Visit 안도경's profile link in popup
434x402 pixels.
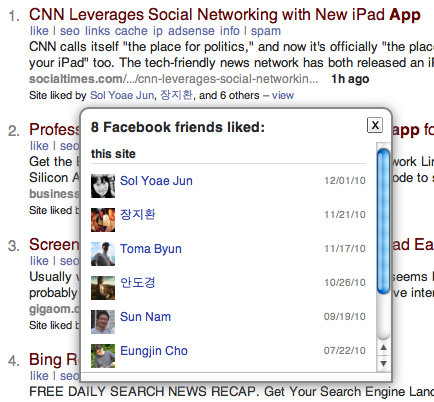tap(138, 283)
